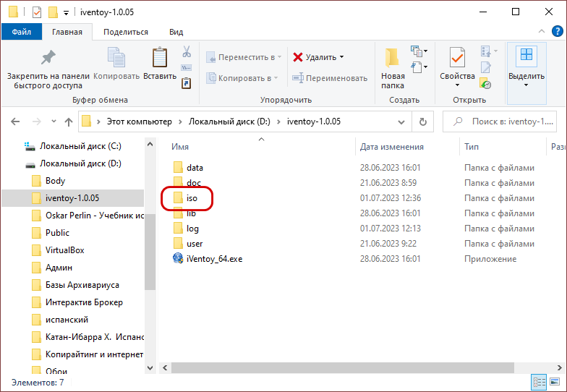
Task: Click the scissors Cut icon
Action: 187,51
